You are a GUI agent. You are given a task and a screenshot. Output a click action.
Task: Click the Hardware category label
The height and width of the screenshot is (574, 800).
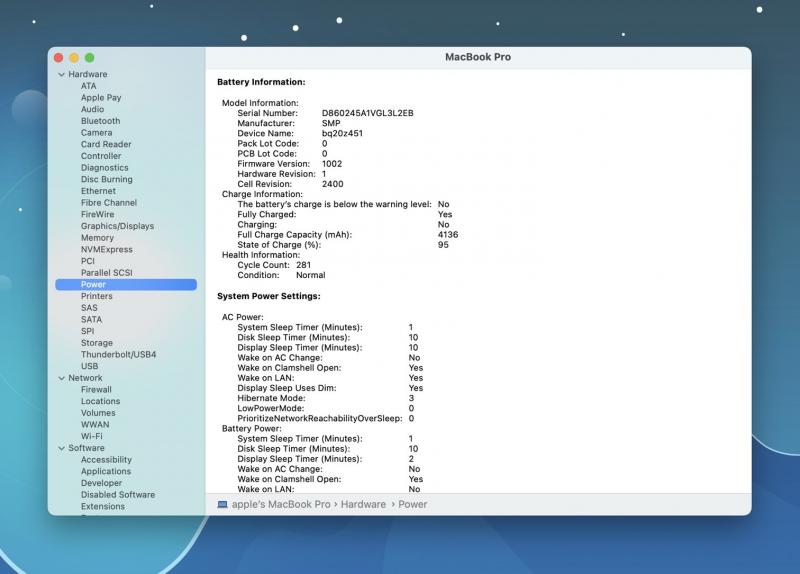click(x=88, y=74)
